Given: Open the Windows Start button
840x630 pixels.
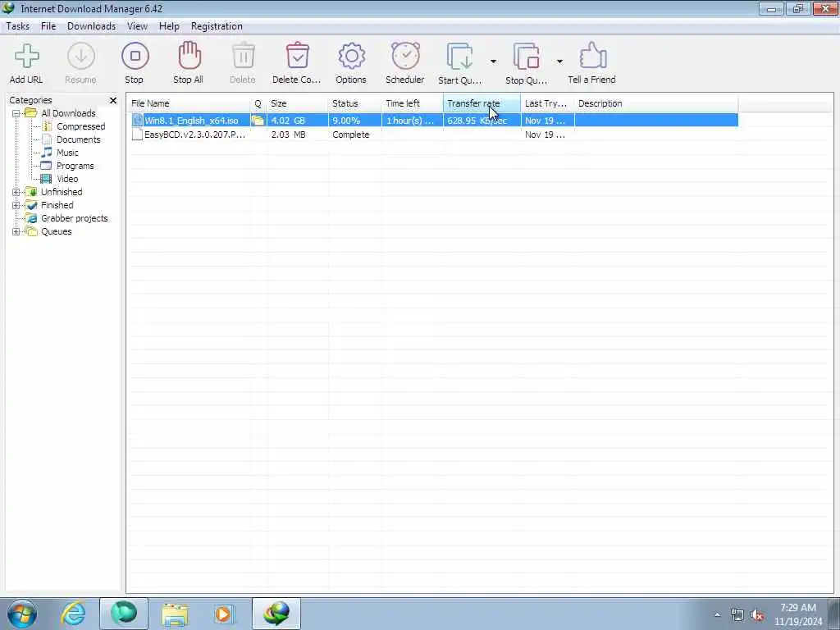Looking at the screenshot, I should click(x=22, y=614).
